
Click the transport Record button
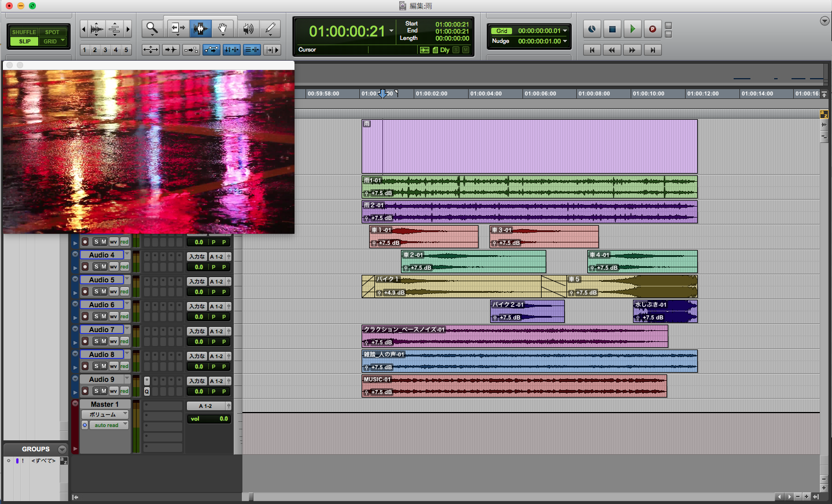pos(653,29)
